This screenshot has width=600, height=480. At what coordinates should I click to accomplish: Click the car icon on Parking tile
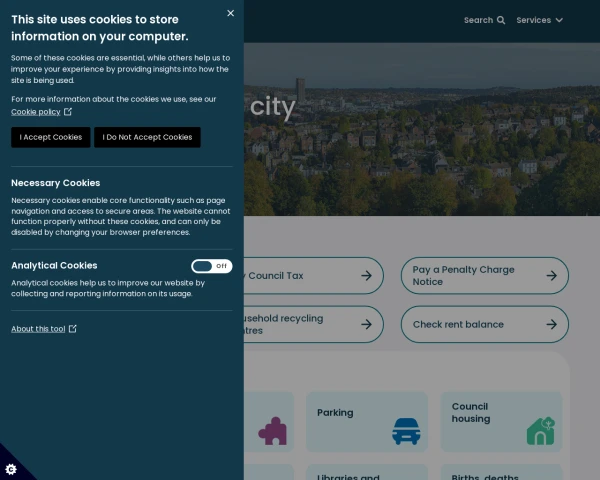[x=406, y=431]
